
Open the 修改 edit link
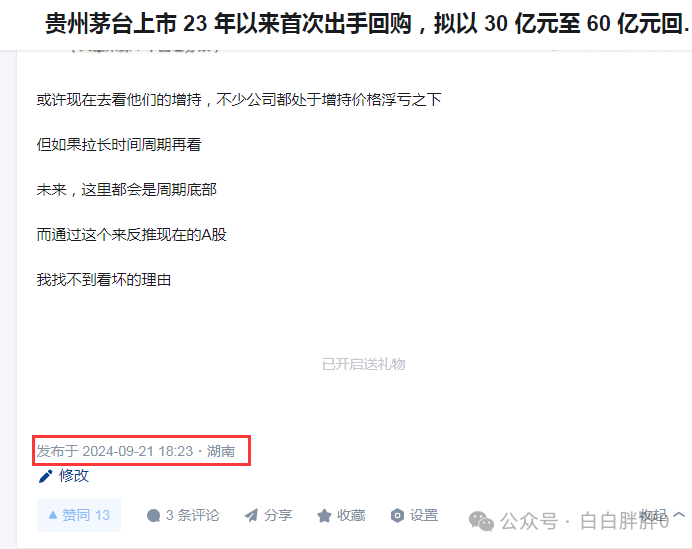[x=74, y=476]
